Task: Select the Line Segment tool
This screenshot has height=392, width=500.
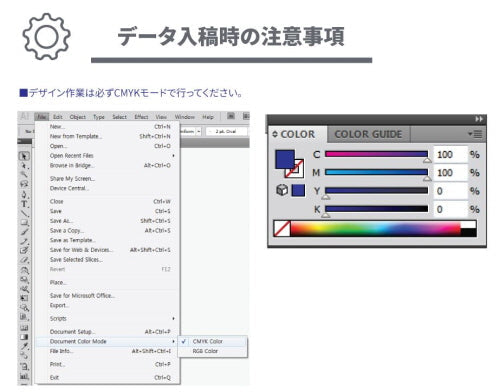Action: (x=24, y=213)
